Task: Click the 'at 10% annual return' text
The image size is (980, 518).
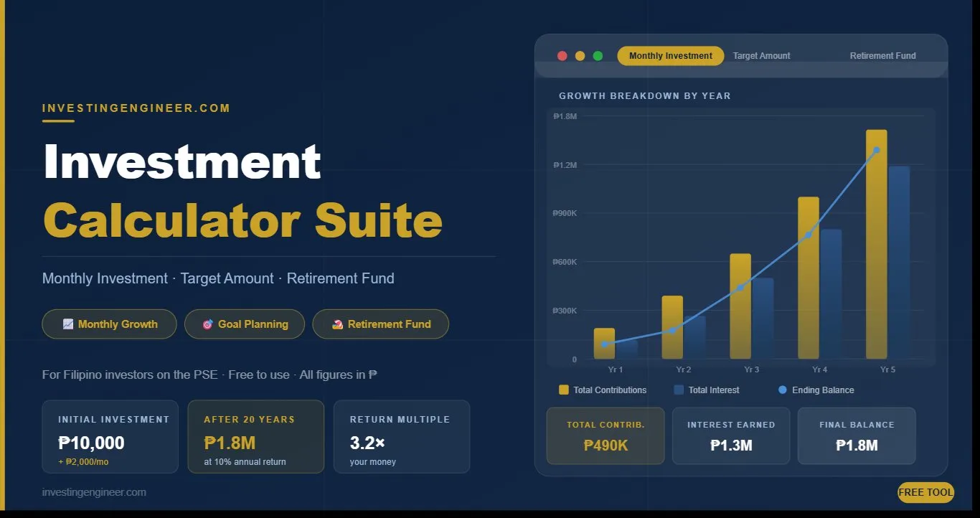Action: 245,462
